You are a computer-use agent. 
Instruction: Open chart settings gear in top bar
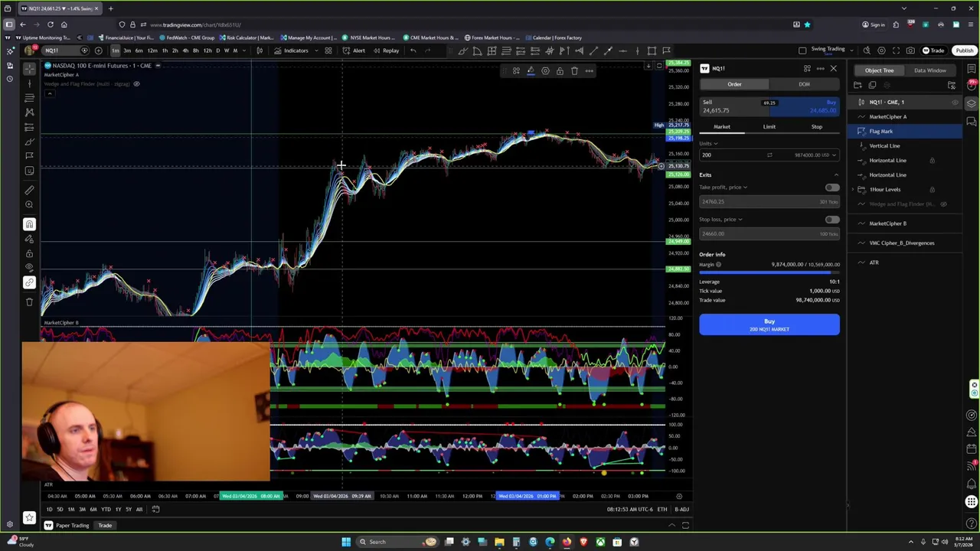(881, 51)
